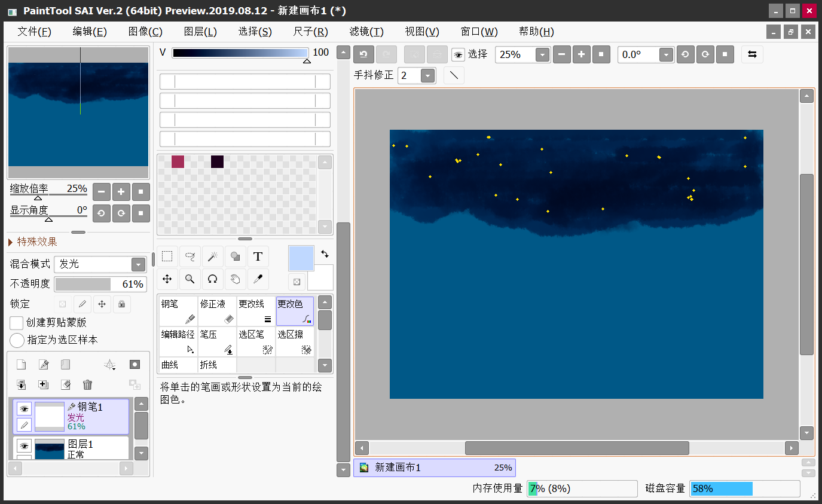Choose the 更改线 tool
Screen dimensions: 822x504
[255, 311]
